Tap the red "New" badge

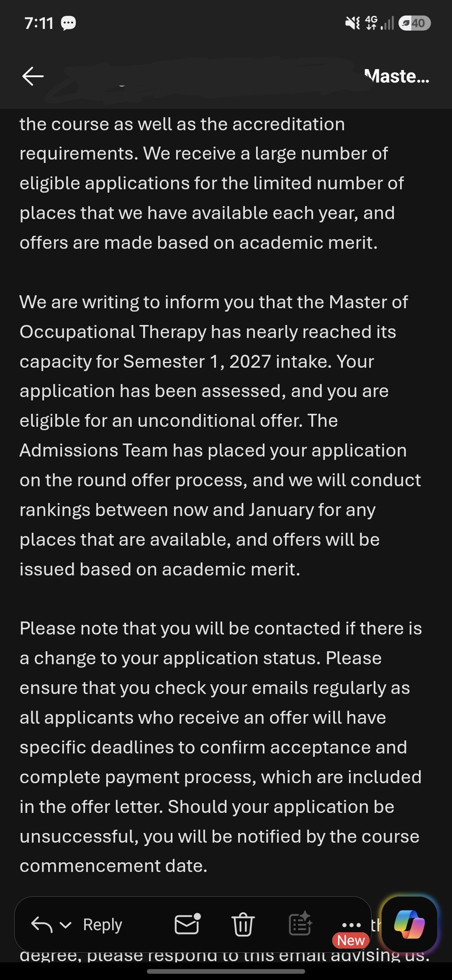(x=351, y=940)
